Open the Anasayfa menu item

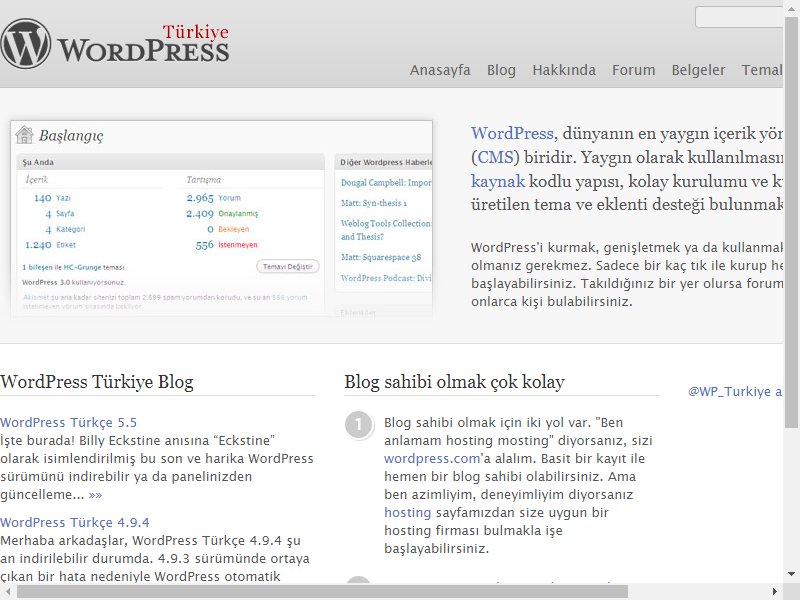[x=440, y=70]
